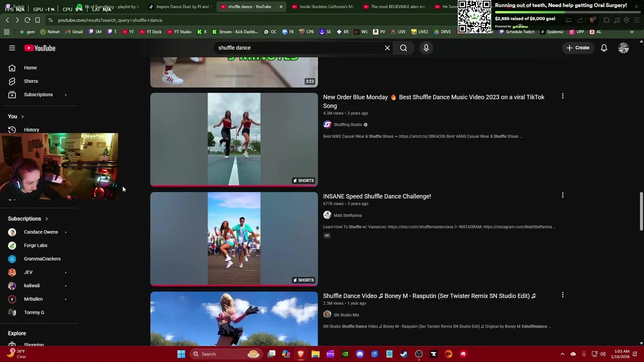Open the Windows Start menu

tap(181, 354)
